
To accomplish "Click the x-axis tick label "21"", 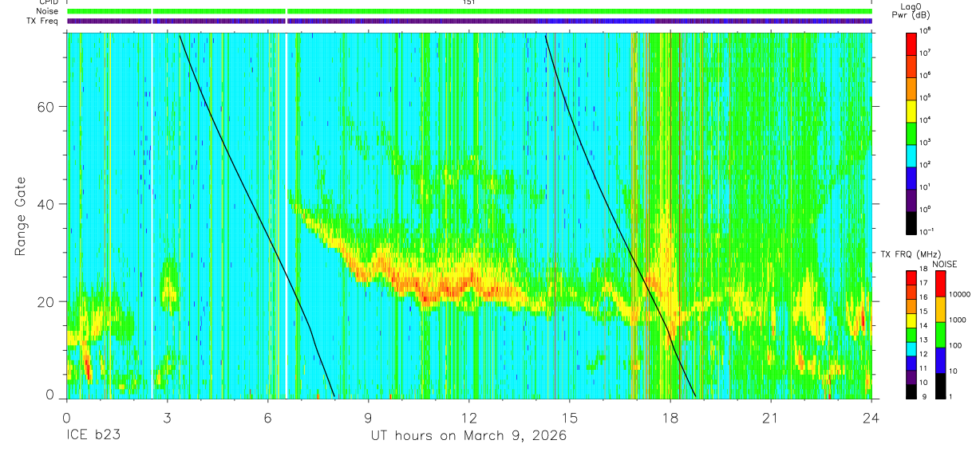I will [x=771, y=418].
